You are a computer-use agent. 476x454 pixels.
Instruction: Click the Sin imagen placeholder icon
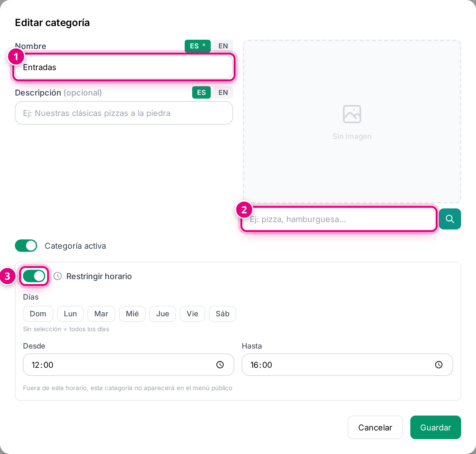point(352,114)
